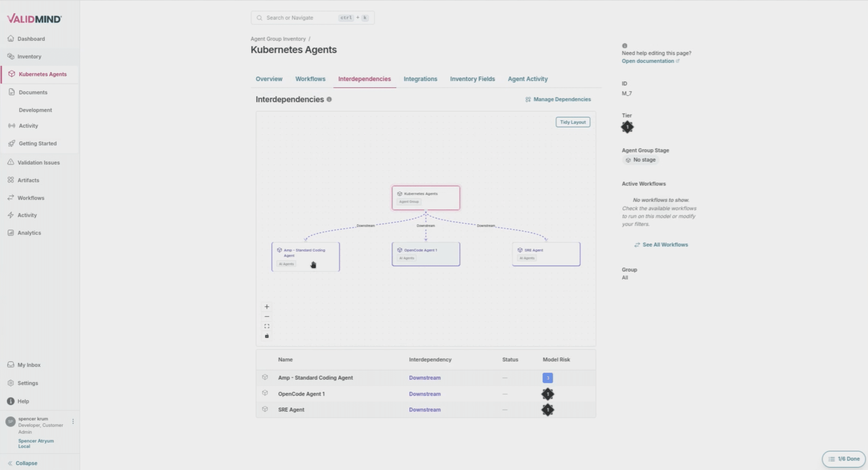
Task: Switch to the Workflows tab
Action: pyautogui.click(x=310, y=79)
